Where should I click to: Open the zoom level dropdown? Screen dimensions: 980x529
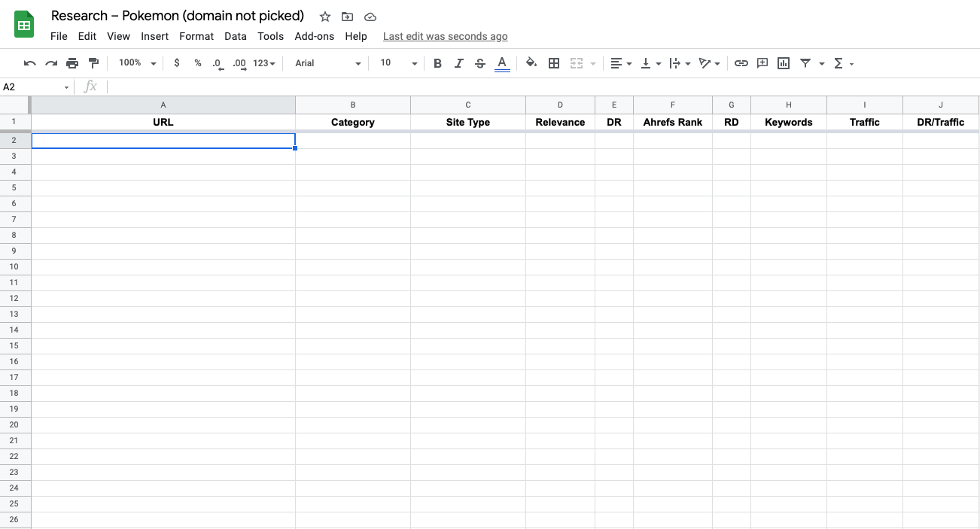pyautogui.click(x=137, y=63)
